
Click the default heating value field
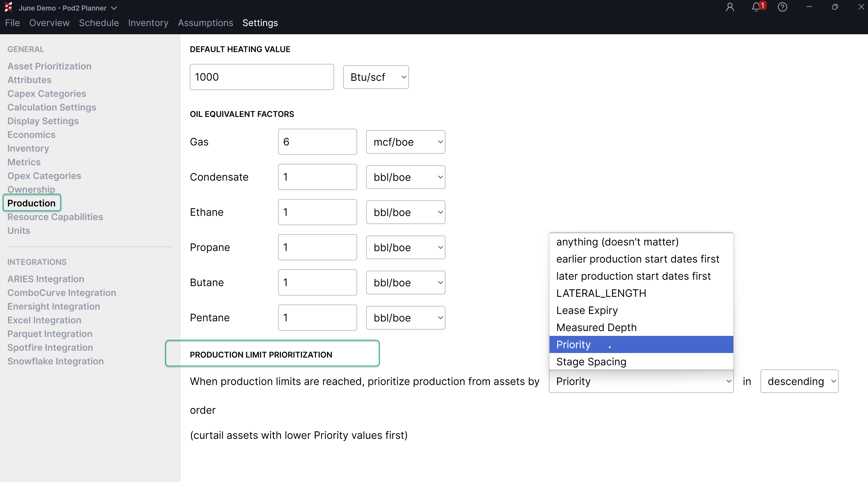point(261,77)
